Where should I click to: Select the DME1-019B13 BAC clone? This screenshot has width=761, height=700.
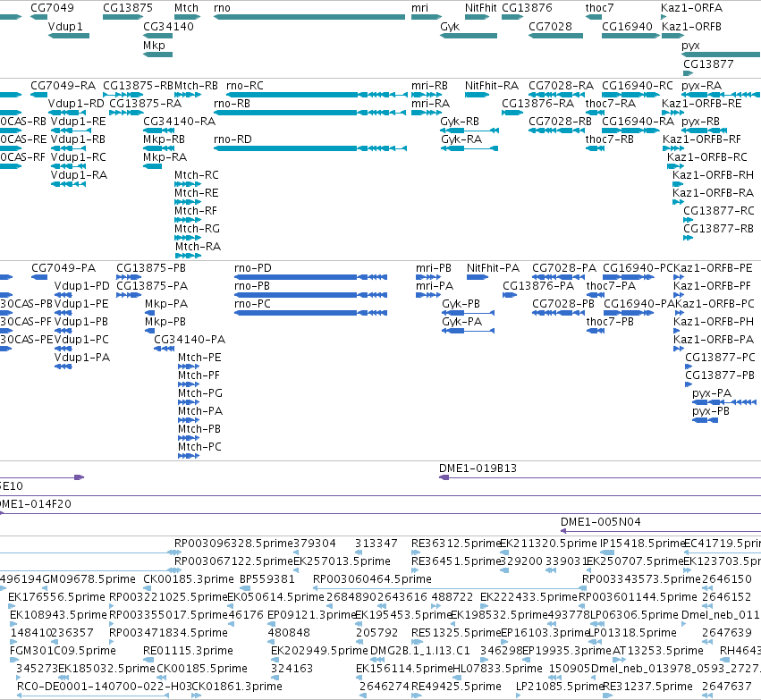(x=600, y=477)
